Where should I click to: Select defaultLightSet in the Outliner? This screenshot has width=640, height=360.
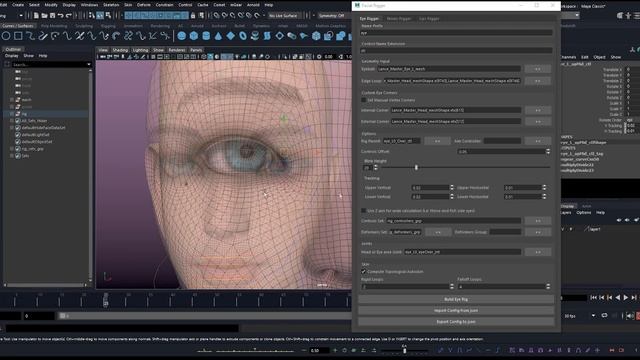point(36,135)
